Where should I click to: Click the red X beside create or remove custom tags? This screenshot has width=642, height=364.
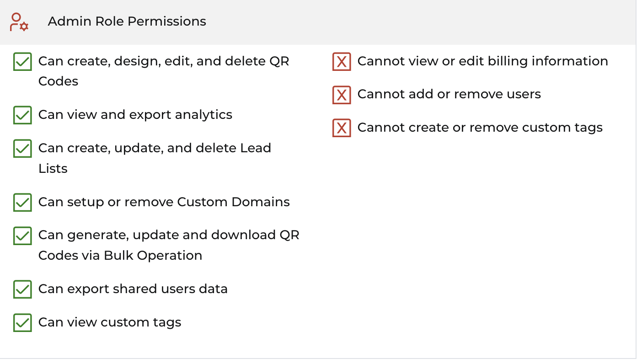coord(342,128)
